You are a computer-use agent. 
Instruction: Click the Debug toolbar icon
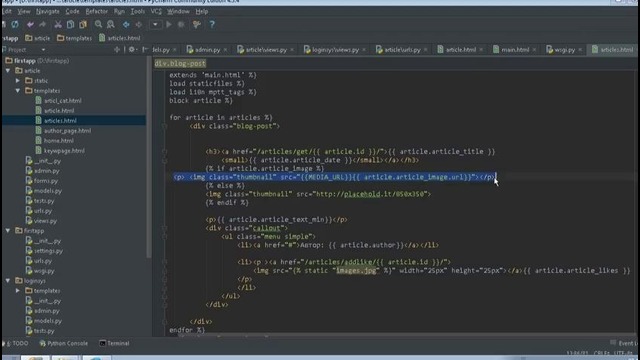[181, 24]
